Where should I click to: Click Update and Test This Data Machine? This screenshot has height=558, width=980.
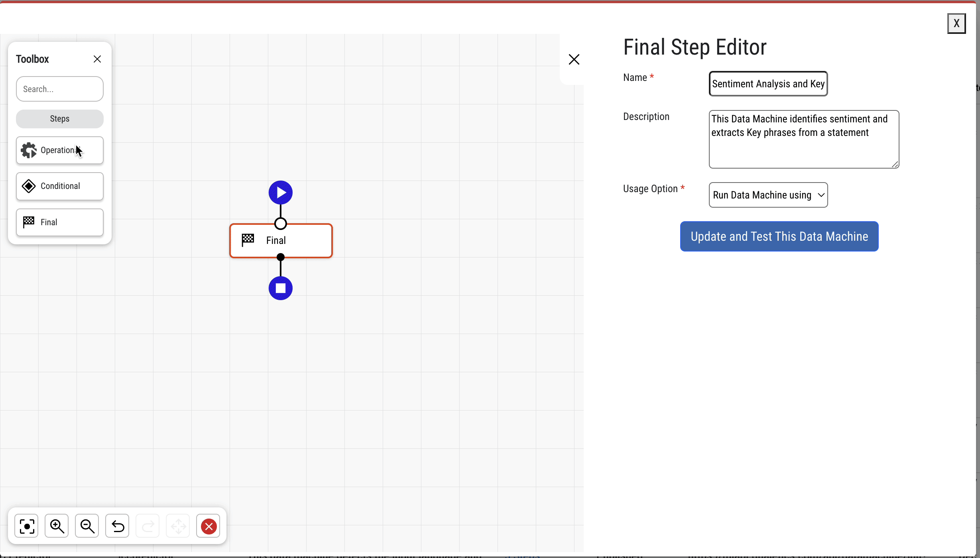[779, 236]
